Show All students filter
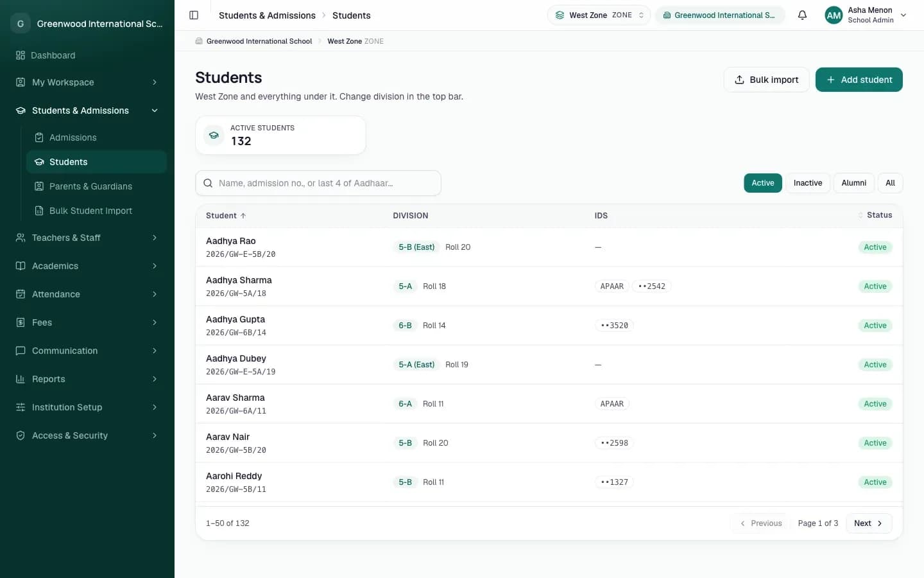 coord(890,183)
